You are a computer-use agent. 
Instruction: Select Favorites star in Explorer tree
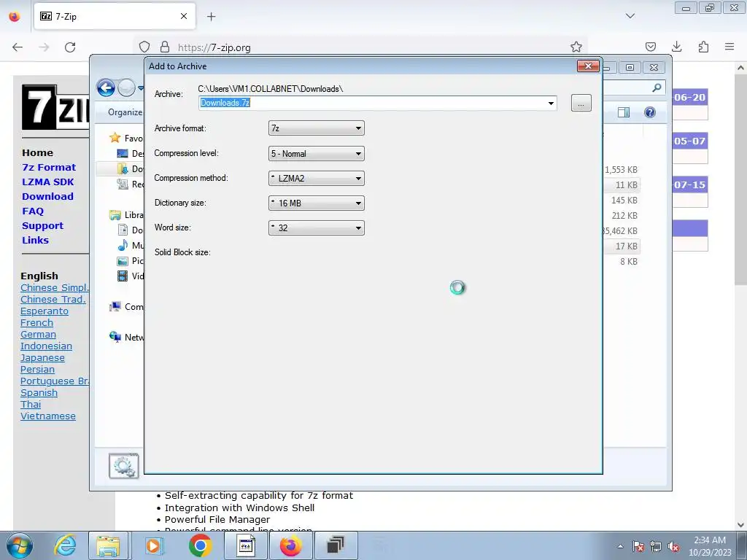[115, 138]
